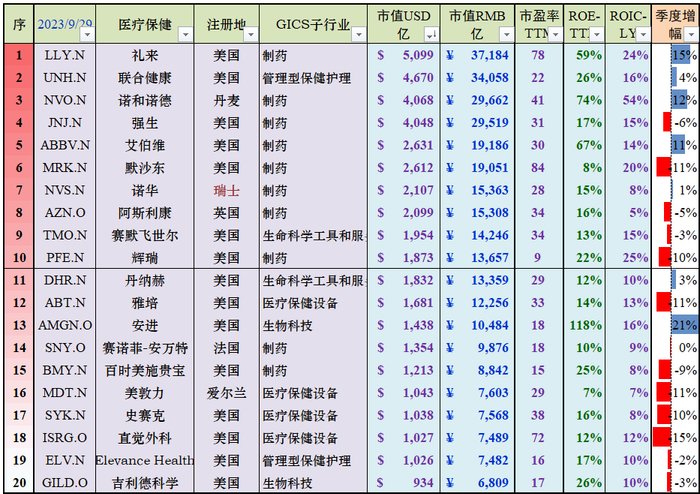Select the RMB market cap 29,662 cell
Image resolution: width=700 pixels, height=494 pixels.
(x=477, y=100)
